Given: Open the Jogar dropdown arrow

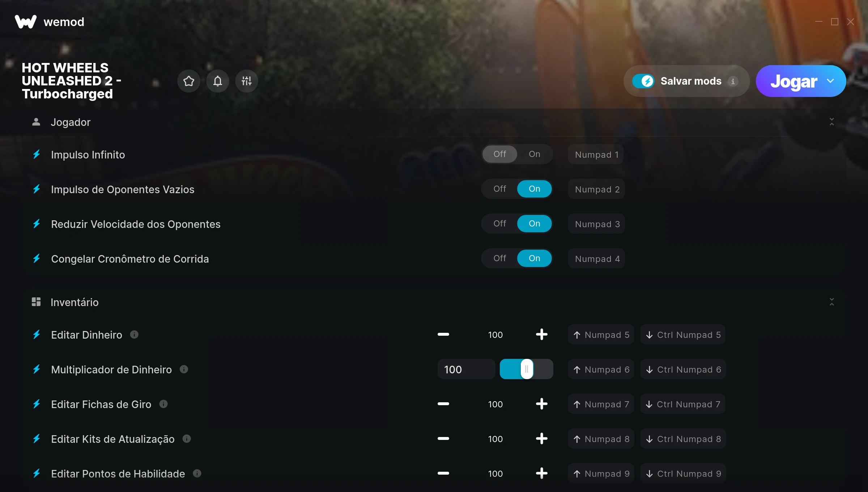Looking at the screenshot, I should [830, 81].
